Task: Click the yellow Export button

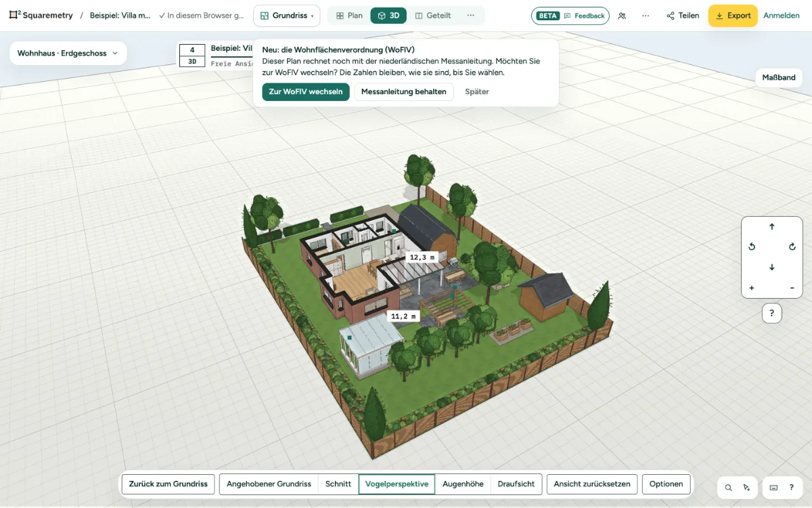Action: (733, 16)
